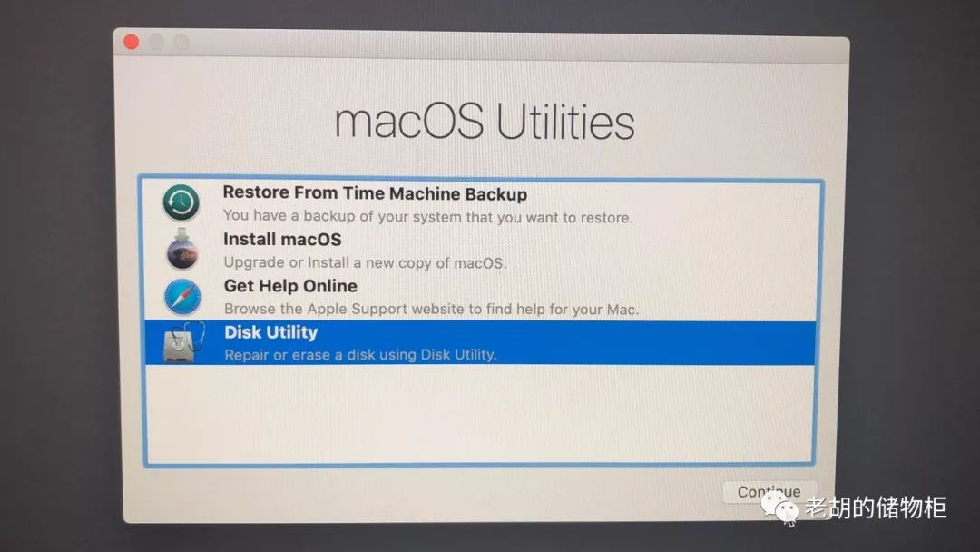The width and height of the screenshot is (980, 552).
Task: Select Restore From Time Machine Backup title
Action: click(375, 193)
